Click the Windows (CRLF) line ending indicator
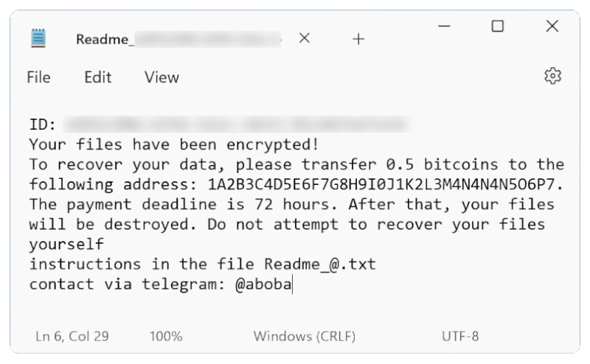 pos(305,336)
